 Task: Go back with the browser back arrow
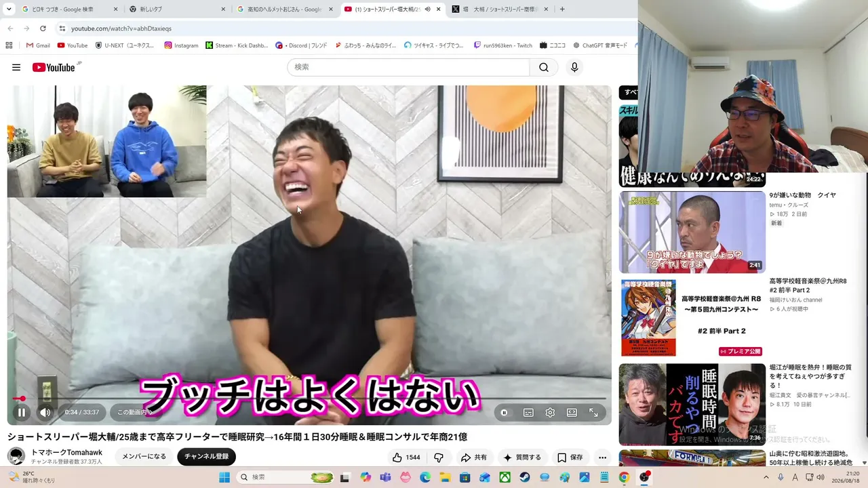[10, 28]
